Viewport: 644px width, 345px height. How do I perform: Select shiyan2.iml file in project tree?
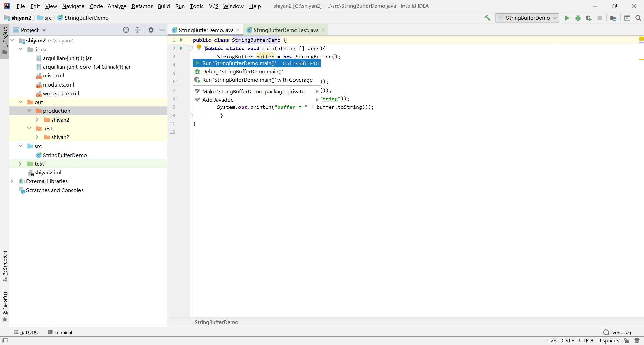[48, 172]
